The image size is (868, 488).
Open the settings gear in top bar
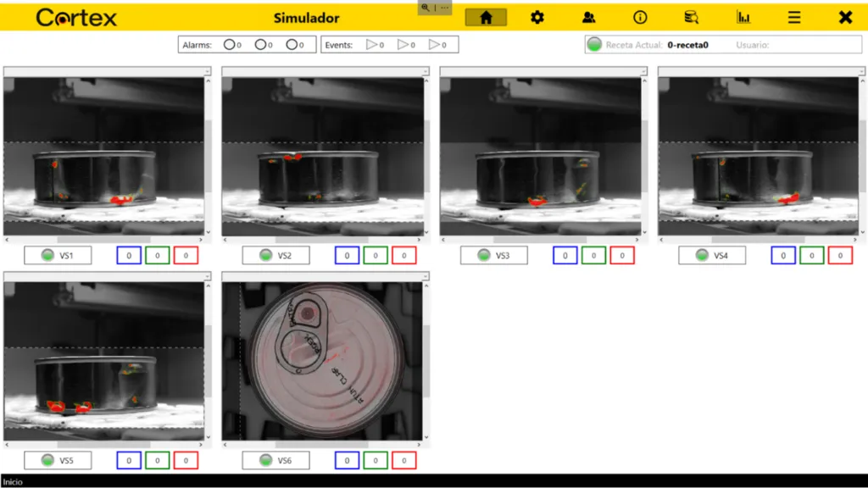537,17
